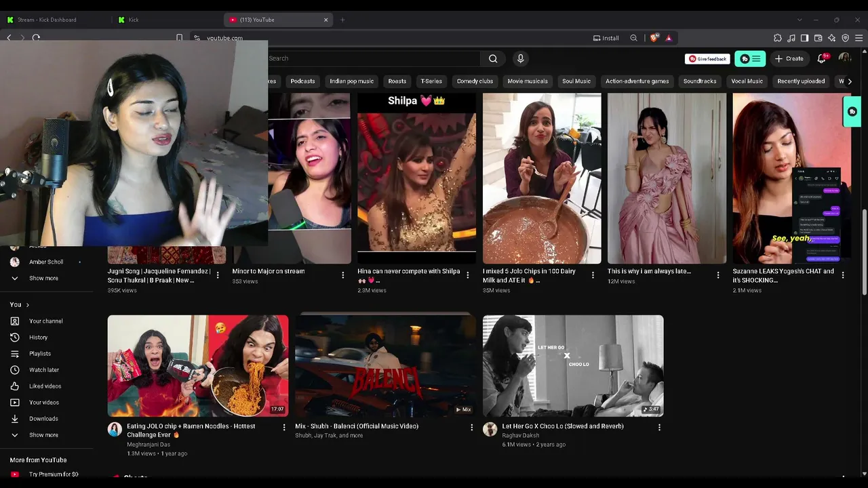Open Your channel from the sidebar
The width and height of the screenshot is (868, 488).
[46, 321]
